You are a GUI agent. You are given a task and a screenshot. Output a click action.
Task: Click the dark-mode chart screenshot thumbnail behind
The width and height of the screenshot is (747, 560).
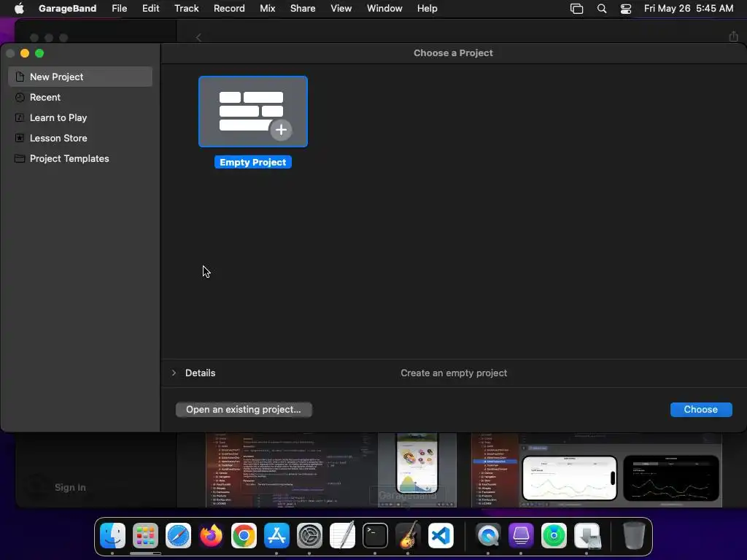coord(671,478)
